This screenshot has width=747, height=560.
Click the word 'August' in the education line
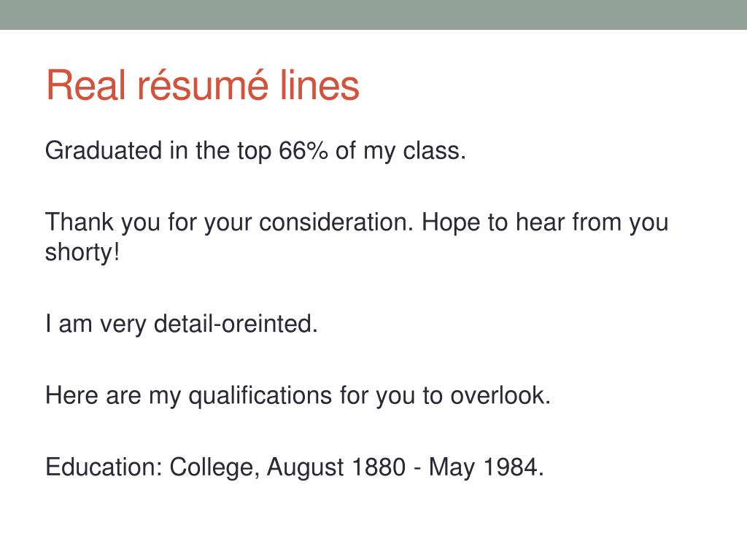(x=306, y=467)
